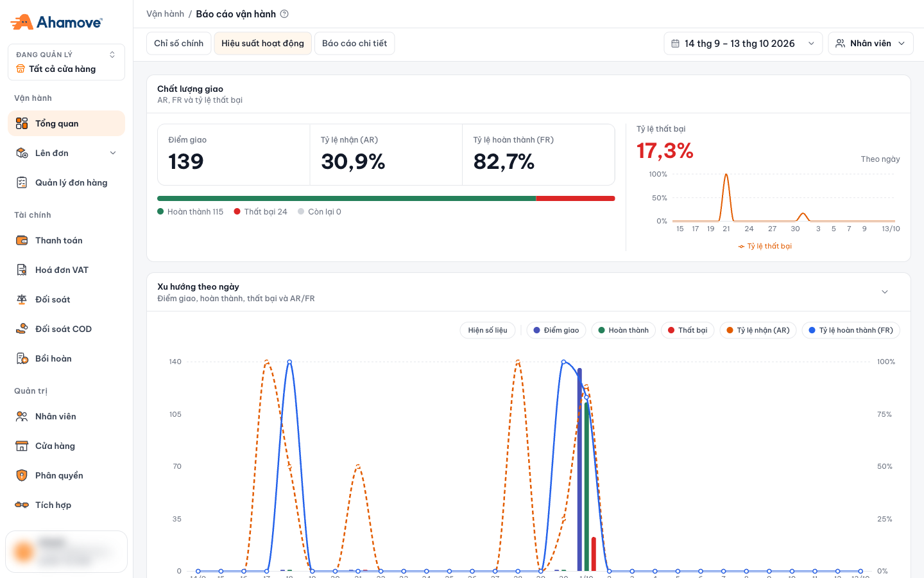
Task: Open the store selector Đang quản lý
Action: tap(66, 62)
